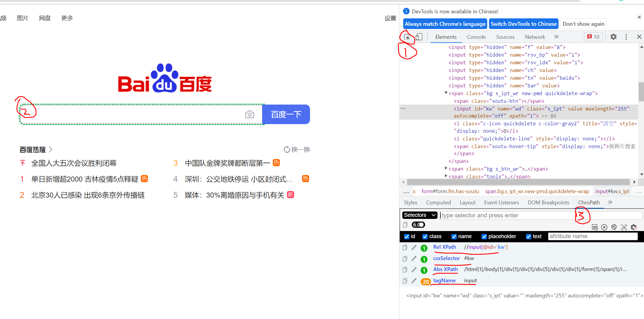The image size is (644, 319).
Task: Show more sidebar tabs after ChroPath
Action: pyautogui.click(x=610, y=202)
